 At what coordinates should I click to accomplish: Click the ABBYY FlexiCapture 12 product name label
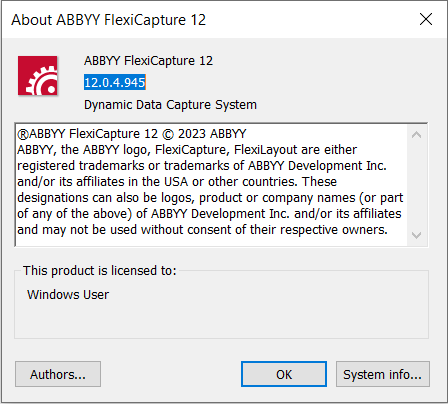[x=148, y=61]
